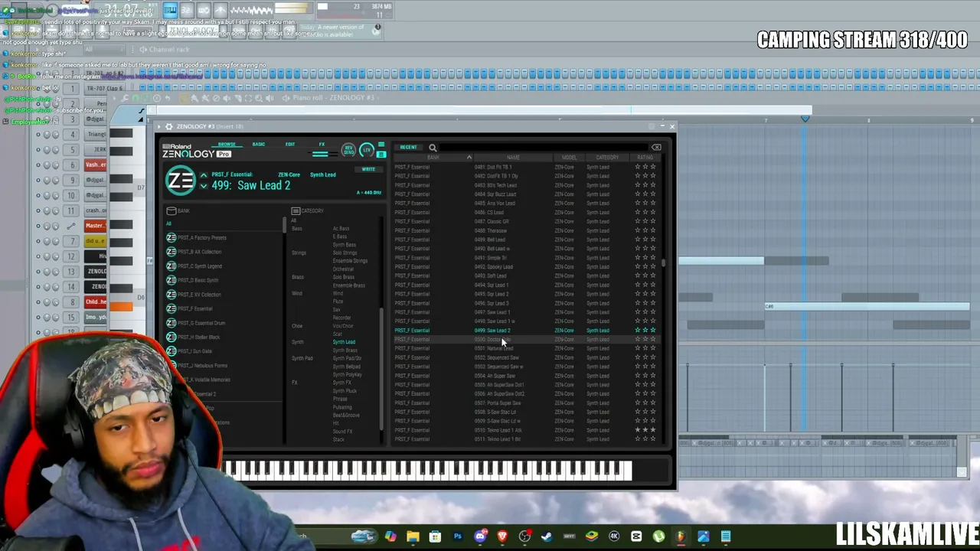980x551 pixels.
Task: Open the FX tab in ZENOLOGY
Action: [x=322, y=145]
